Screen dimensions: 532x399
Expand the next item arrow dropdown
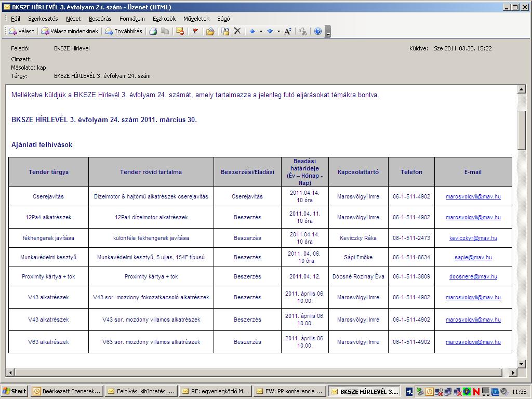pyautogui.click(x=278, y=31)
